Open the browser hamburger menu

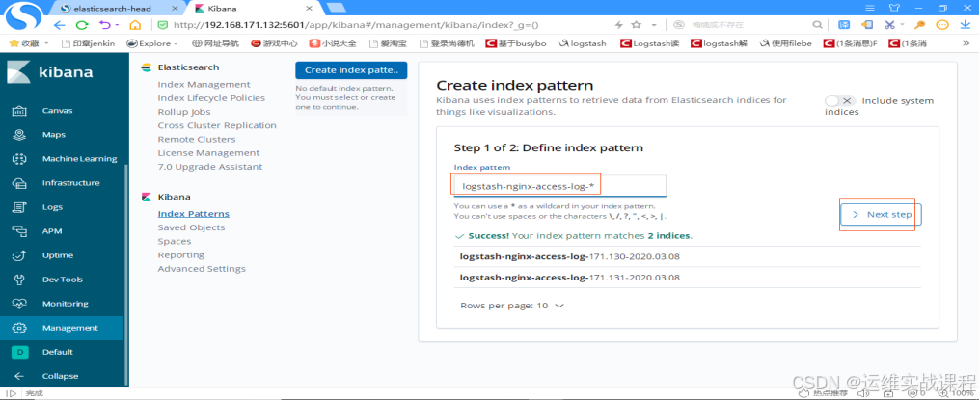[x=870, y=8]
